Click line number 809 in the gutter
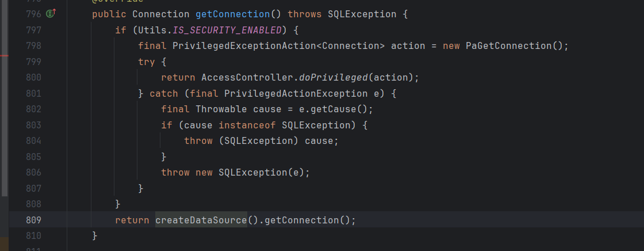644x251 pixels. click(x=33, y=220)
